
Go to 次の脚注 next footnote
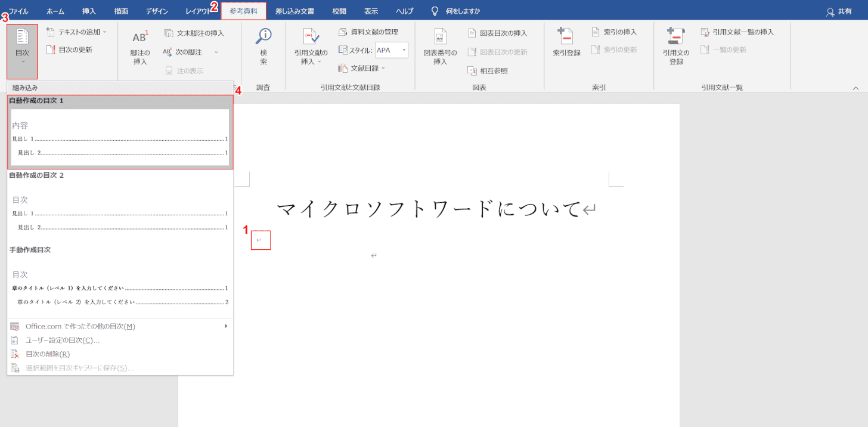pos(183,52)
